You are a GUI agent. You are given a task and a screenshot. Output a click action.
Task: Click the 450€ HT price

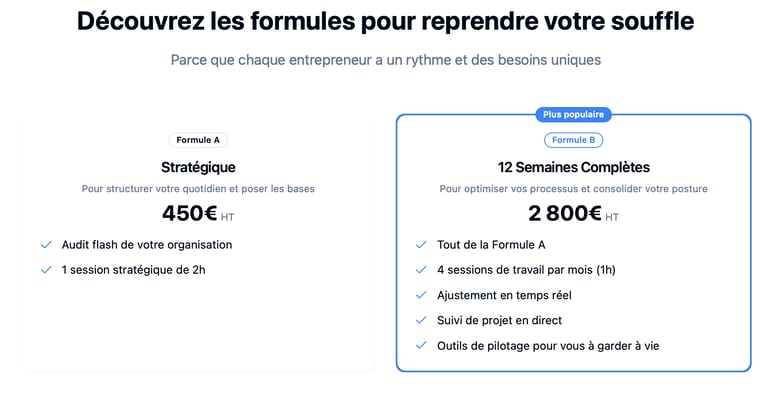click(x=197, y=213)
